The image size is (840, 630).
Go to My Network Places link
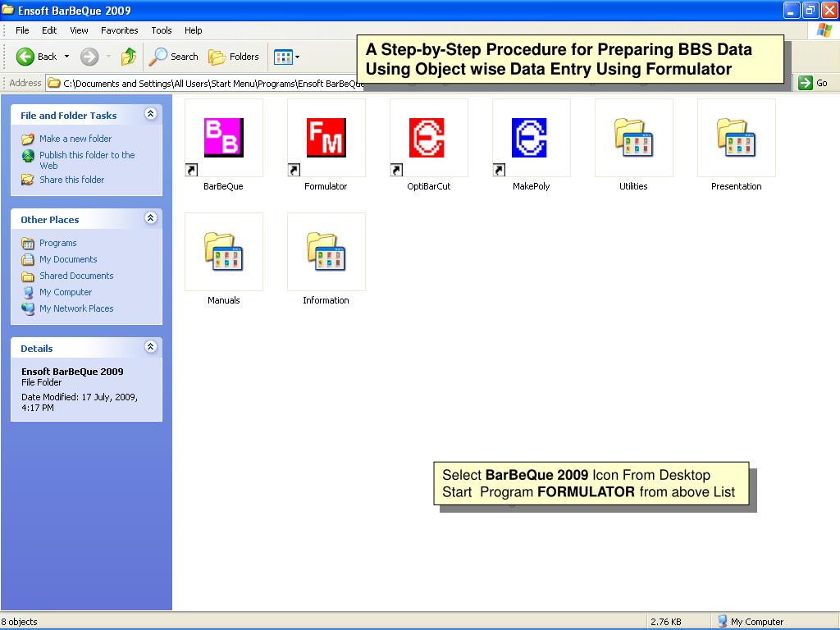click(76, 308)
